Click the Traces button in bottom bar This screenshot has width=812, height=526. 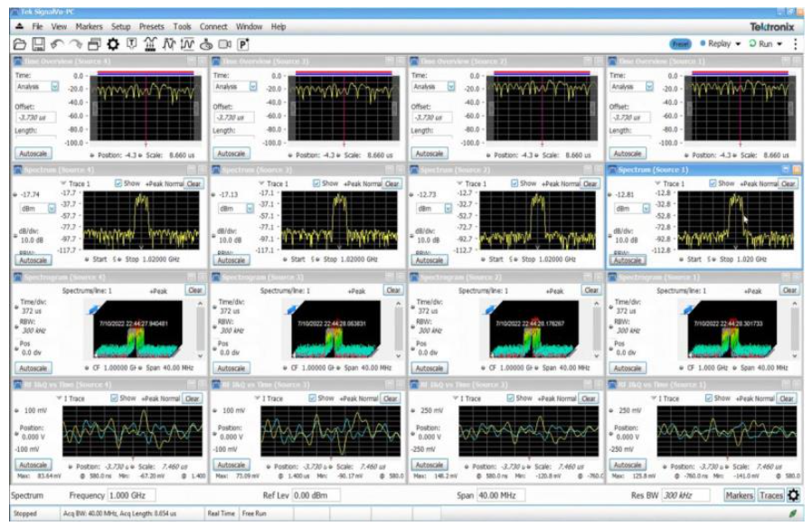point(771,495)
